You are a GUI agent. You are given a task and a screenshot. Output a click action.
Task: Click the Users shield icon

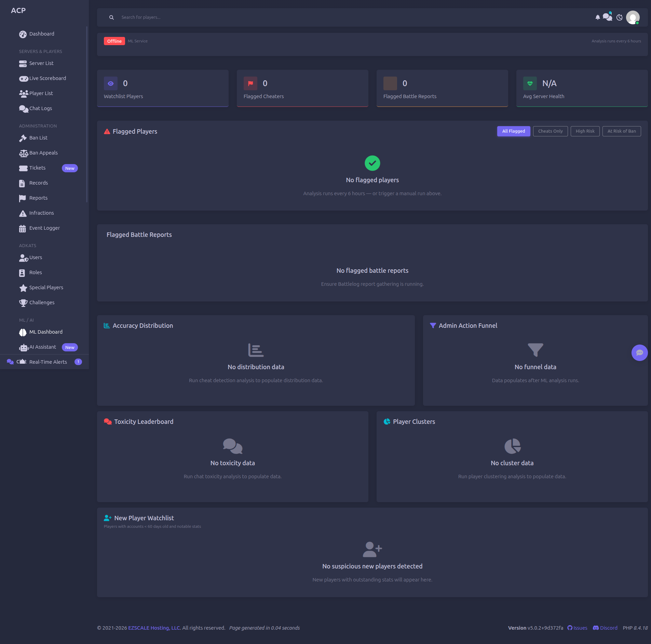[24, 258]
